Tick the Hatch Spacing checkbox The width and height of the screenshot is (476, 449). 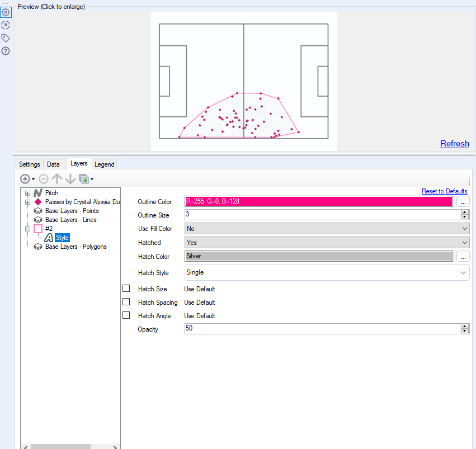coord(126,302)
